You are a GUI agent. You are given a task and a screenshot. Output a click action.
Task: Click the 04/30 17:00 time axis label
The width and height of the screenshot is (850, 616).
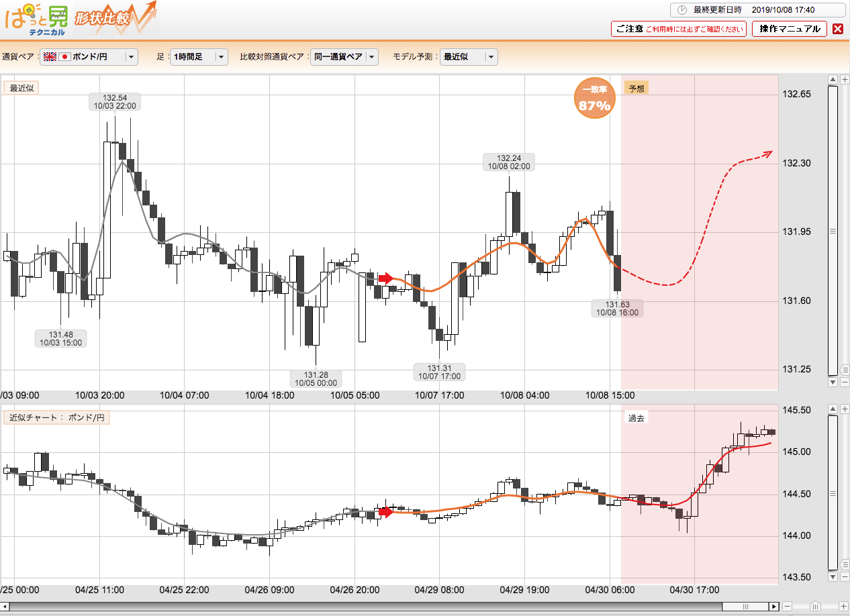click(694, 590)
